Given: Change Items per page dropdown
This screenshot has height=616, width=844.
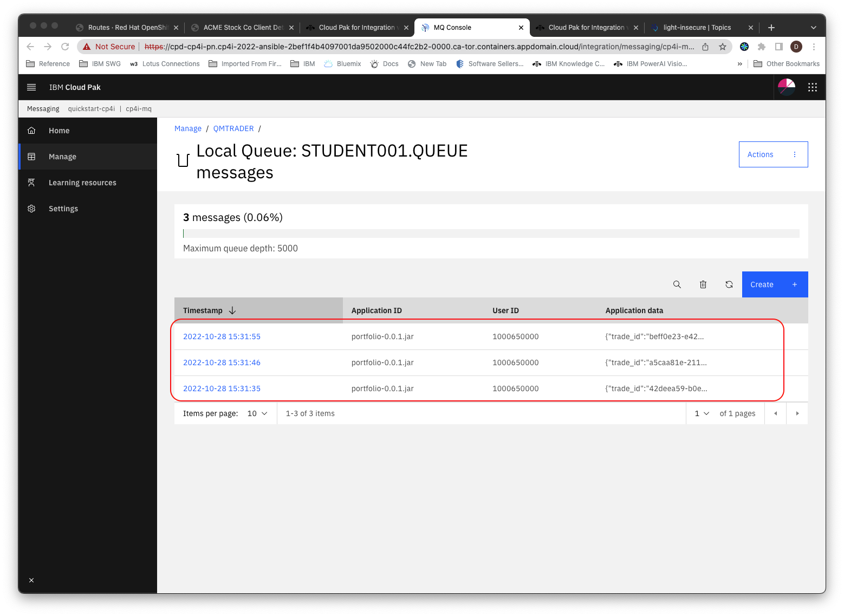Looking at the screenshot, I should point(257,413).
